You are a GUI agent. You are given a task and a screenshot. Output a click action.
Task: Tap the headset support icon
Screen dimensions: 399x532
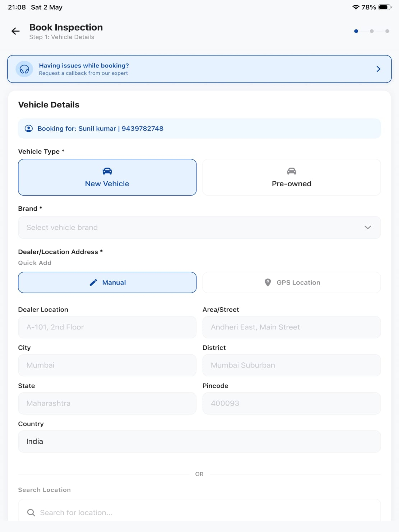(x=24, y=69)
